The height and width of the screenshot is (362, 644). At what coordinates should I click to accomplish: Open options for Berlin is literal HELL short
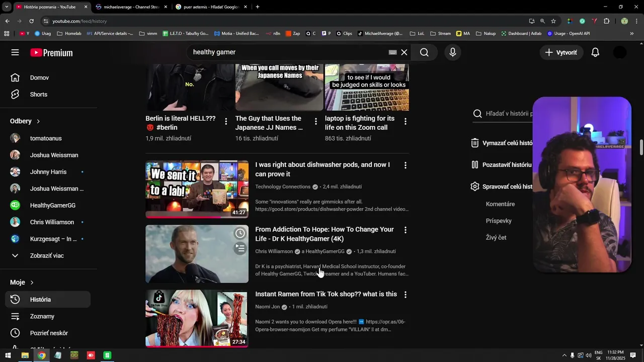coord(226,121)
